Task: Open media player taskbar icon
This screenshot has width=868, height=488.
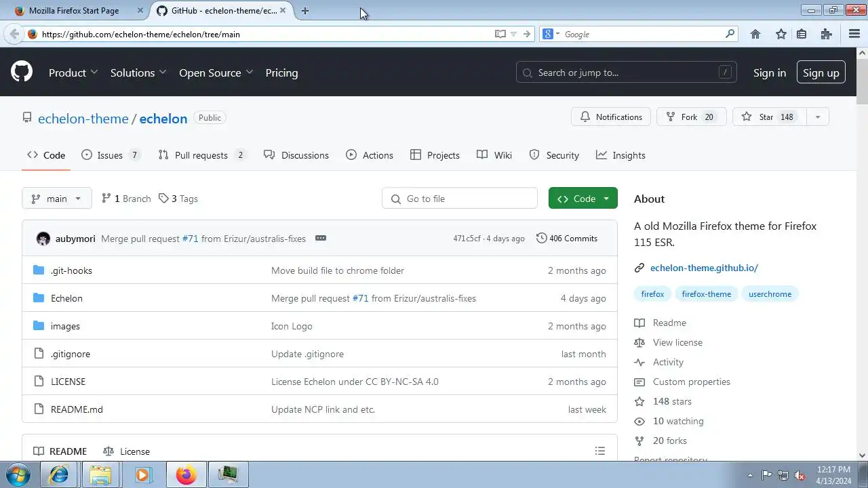Action: coord(142,474)
